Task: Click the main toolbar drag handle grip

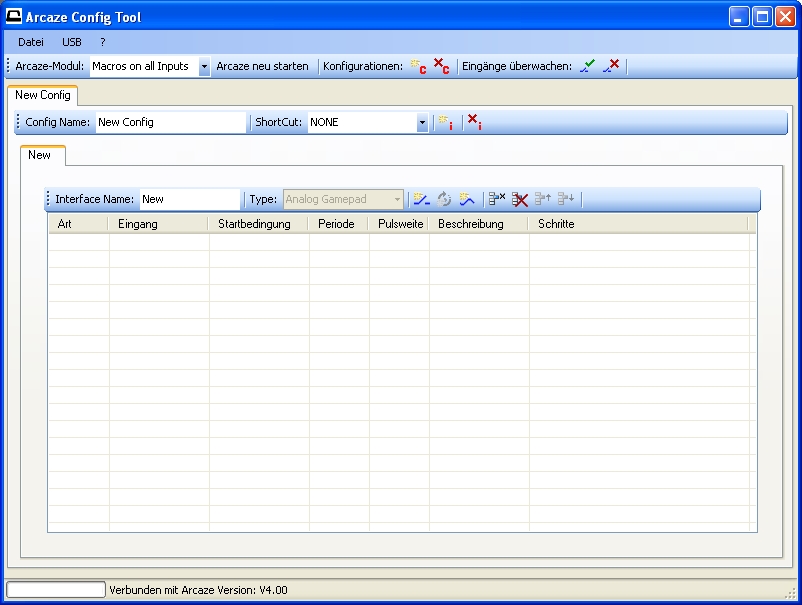Action: click(x=9, y=66)
